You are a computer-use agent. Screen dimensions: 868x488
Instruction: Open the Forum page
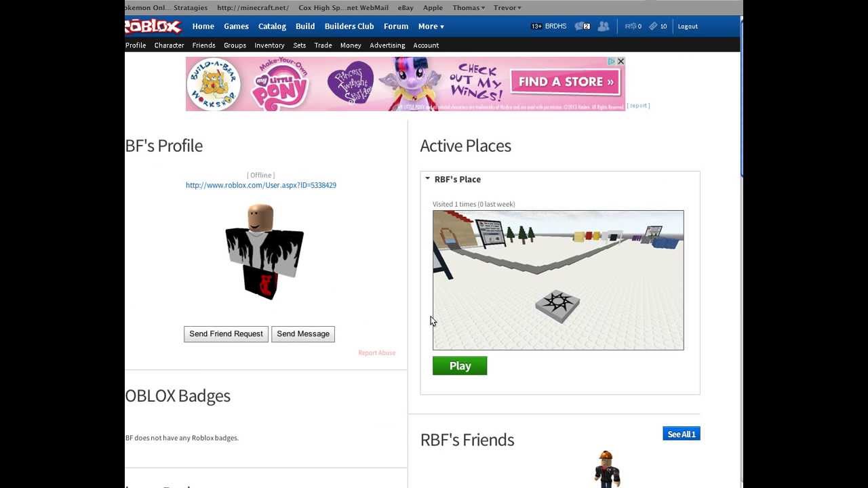click(396, 26)
